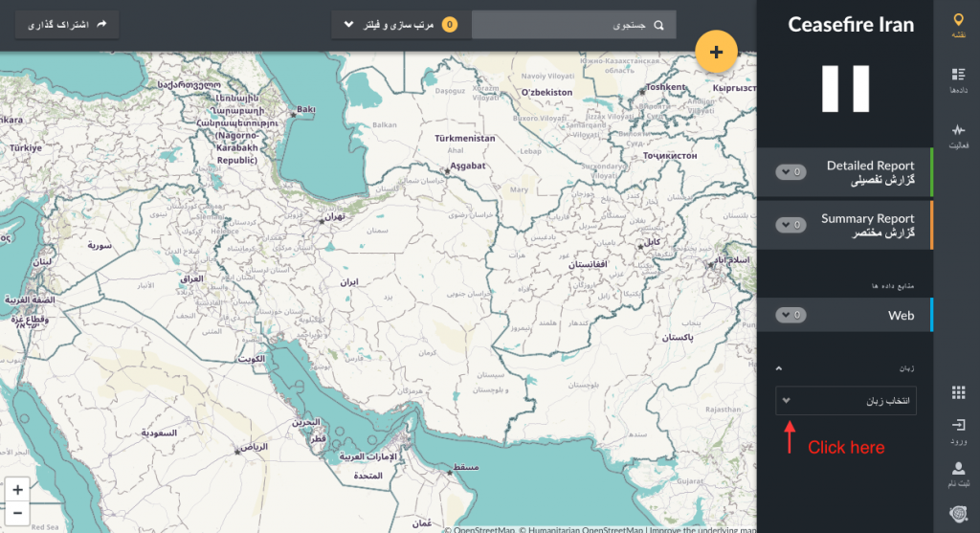This screenshot has width=980, height=533.
Task: Switch to the Data view icon
Action: coord(957,79)
